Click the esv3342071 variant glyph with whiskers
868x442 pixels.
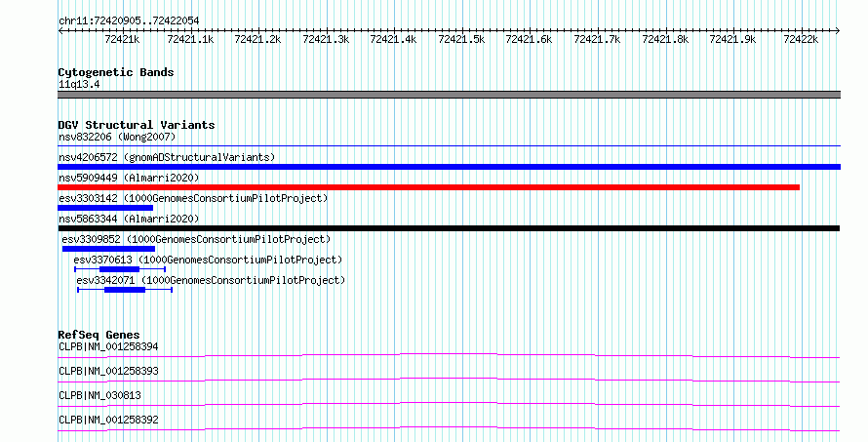click(125, 290)
